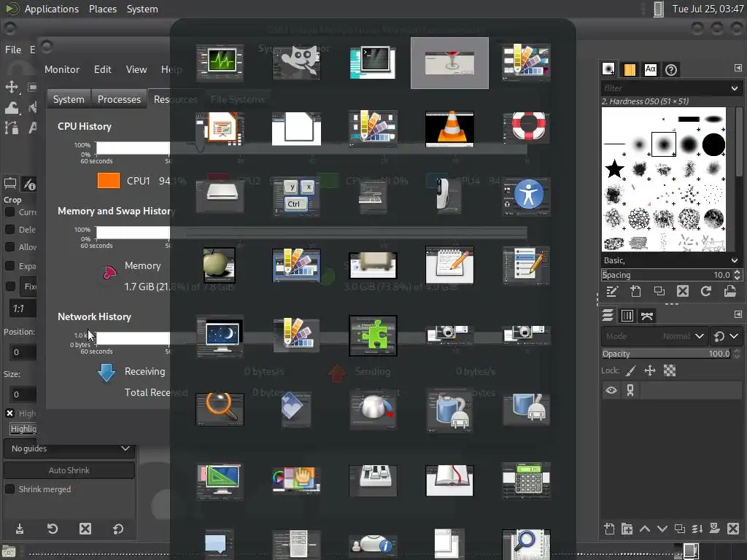The image size is (747, 560).
Task: Open the Applications menu
Action: (x=52, y=9)
